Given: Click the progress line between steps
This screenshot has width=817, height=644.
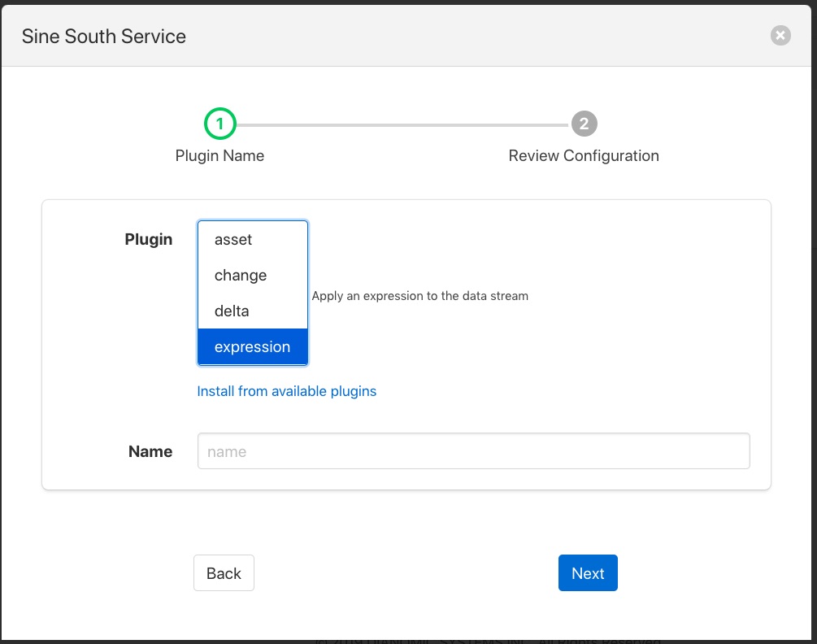Looking at the screenshot, I should (x=402, y=125).
